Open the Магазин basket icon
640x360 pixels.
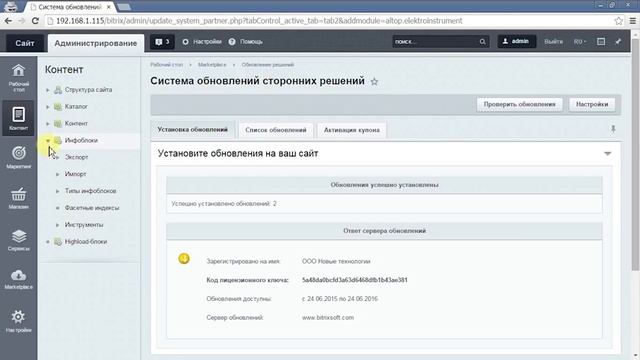tap(18, 198)
